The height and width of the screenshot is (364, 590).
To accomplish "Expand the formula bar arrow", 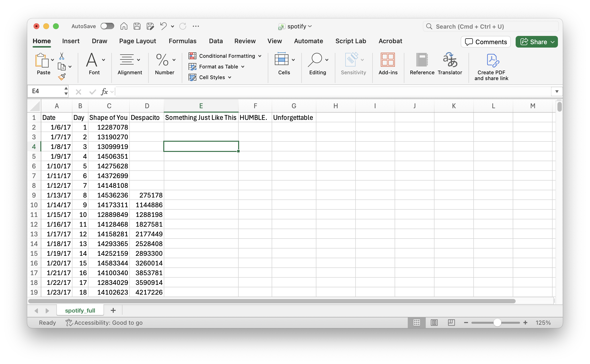I will (557, 91).
